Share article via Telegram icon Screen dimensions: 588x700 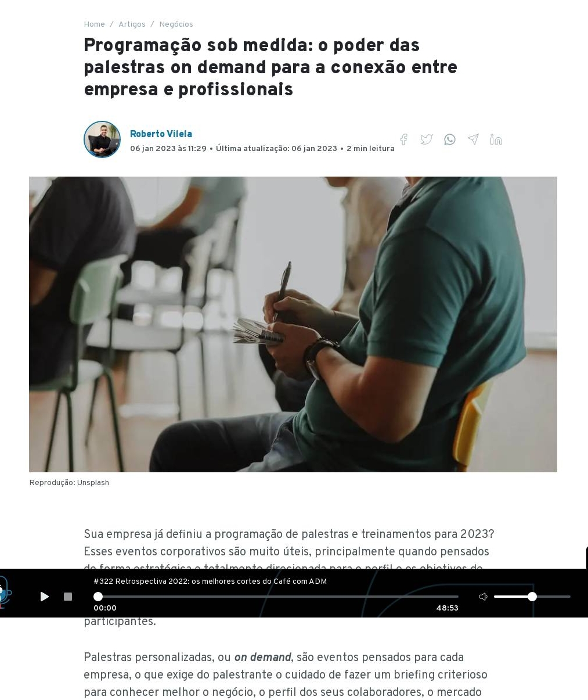pyautogui.click(x=473, y=139)
